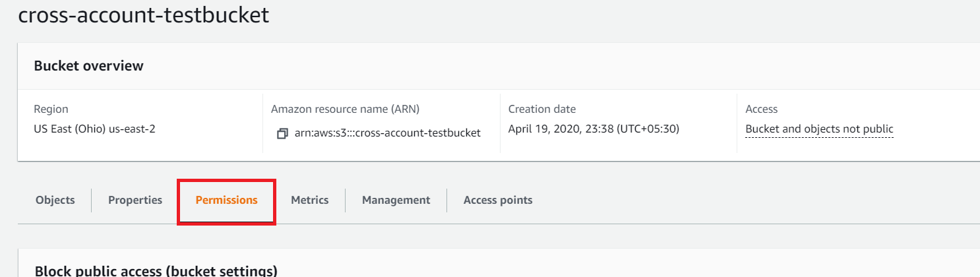Switch to the Properties tab
Image resolution: width=980 pixels, height=277 pixels.
(135, 200)
